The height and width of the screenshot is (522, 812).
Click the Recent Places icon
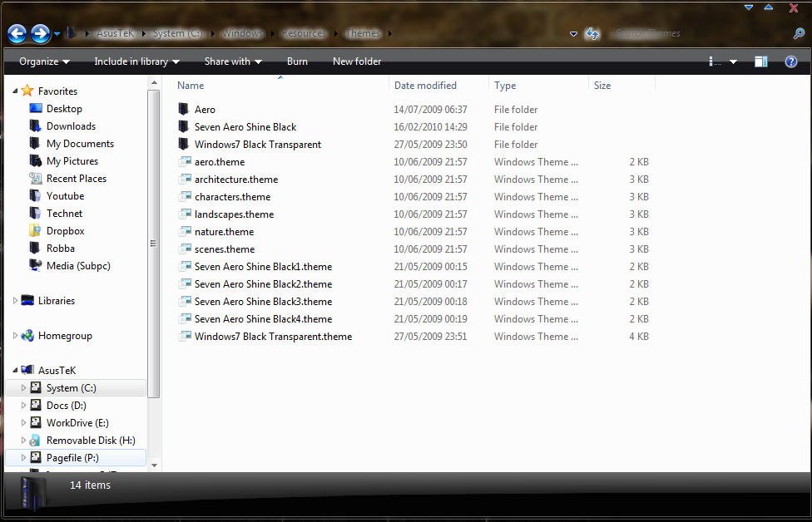[35, 179]
